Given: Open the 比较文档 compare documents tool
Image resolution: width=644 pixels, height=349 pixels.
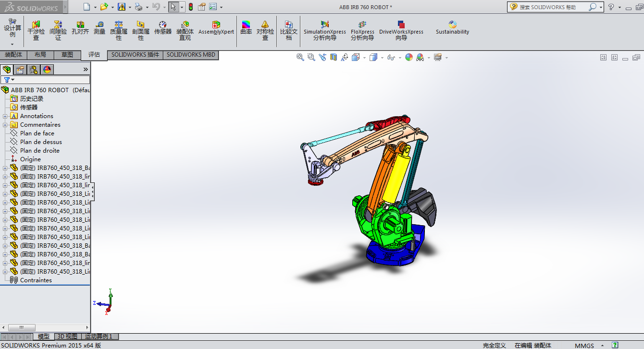Looking at the screenshot, I should tap(289, 30).
